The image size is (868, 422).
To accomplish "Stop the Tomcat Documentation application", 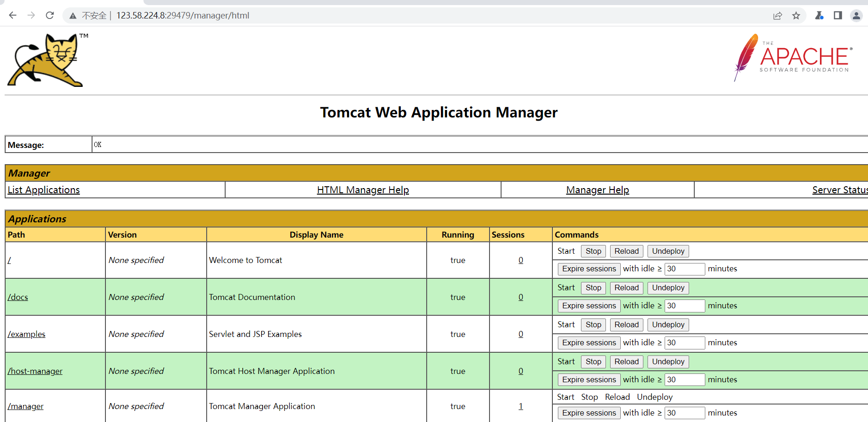I will tap(593, 287).
